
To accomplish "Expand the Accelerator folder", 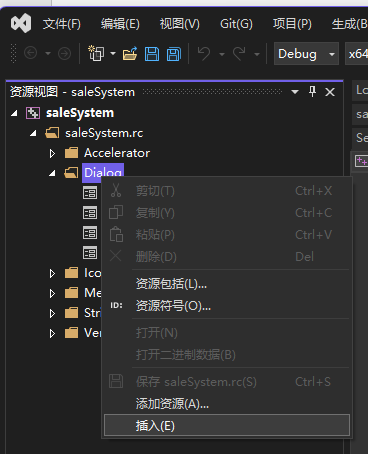I will pyautogui.click(x=52, y=153).
